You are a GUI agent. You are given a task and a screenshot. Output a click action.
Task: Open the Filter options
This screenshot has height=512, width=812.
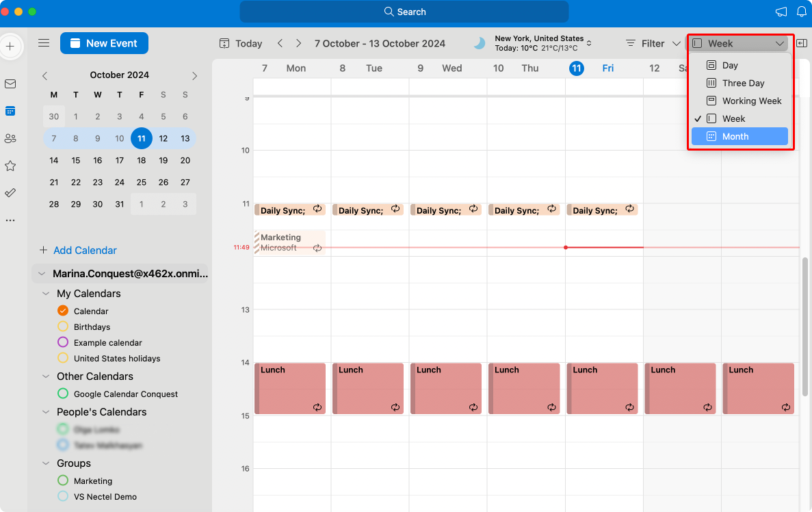tap(653, 44)
